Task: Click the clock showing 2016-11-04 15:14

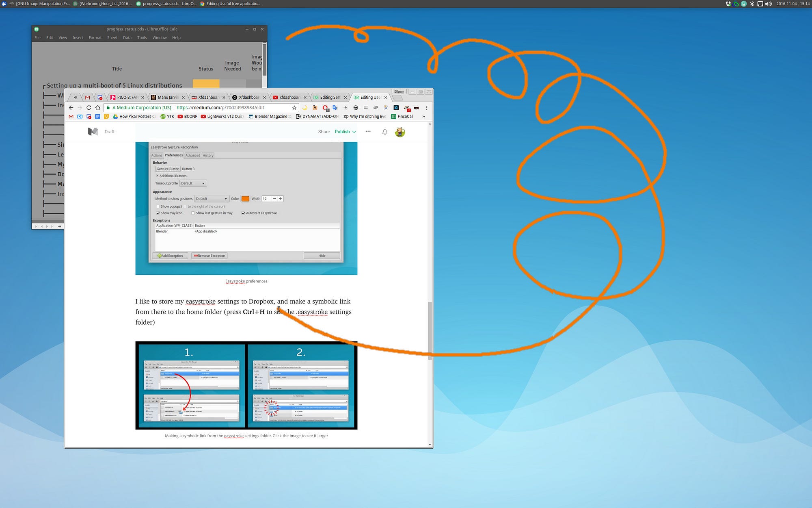Action: (793, 4)
